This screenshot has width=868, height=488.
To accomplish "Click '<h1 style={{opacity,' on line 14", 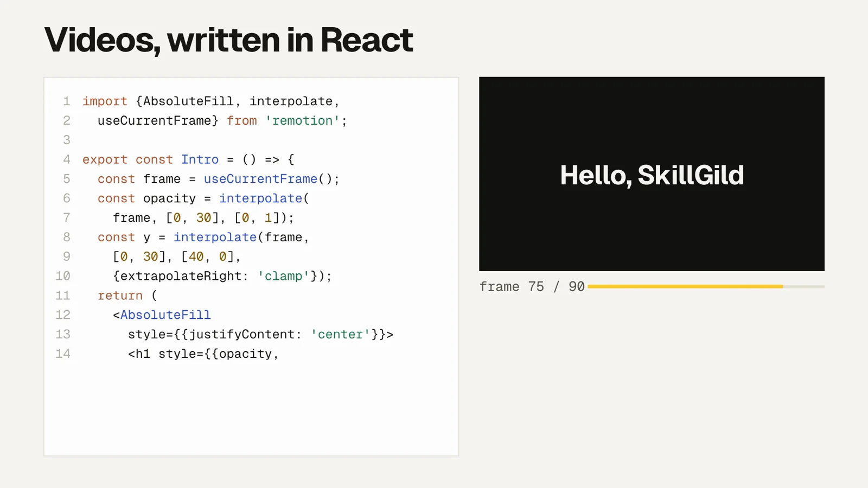I will point(203,354).
